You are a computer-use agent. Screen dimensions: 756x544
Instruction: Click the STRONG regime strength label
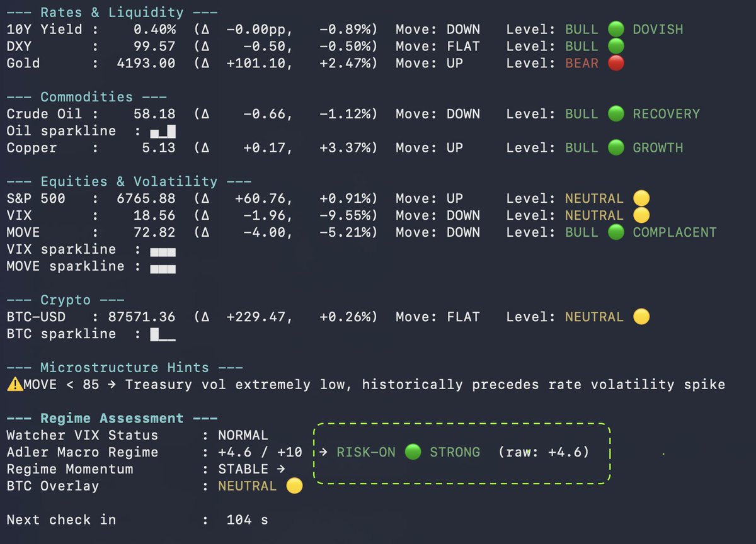click(455, 452)
